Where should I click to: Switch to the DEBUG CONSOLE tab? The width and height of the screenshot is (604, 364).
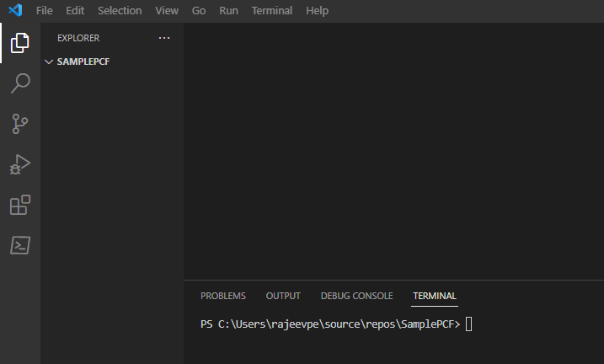[x=356, y=296]
